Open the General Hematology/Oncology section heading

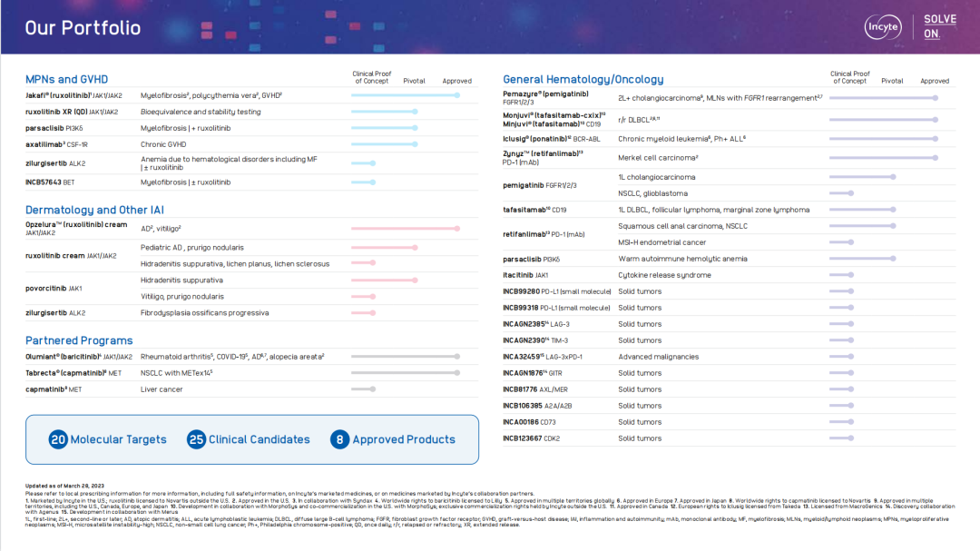pos(583,79)
